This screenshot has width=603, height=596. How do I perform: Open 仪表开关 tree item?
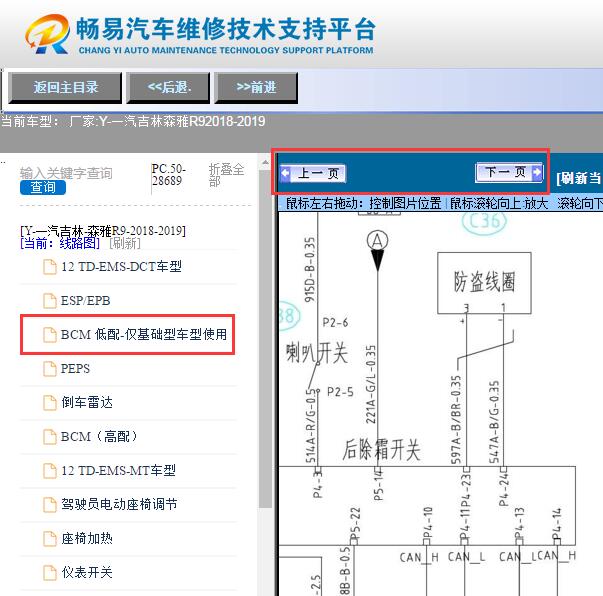click(87, 572)
